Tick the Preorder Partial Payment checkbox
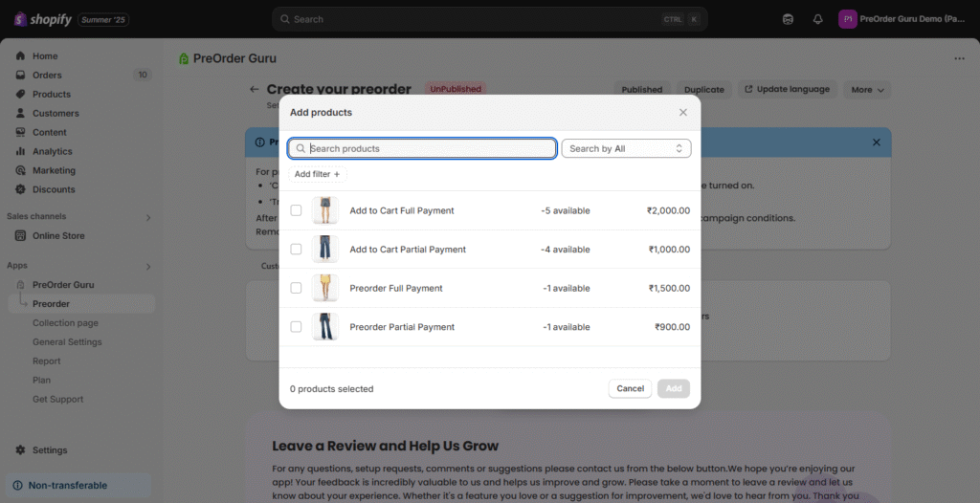 (x=296, y=327)
